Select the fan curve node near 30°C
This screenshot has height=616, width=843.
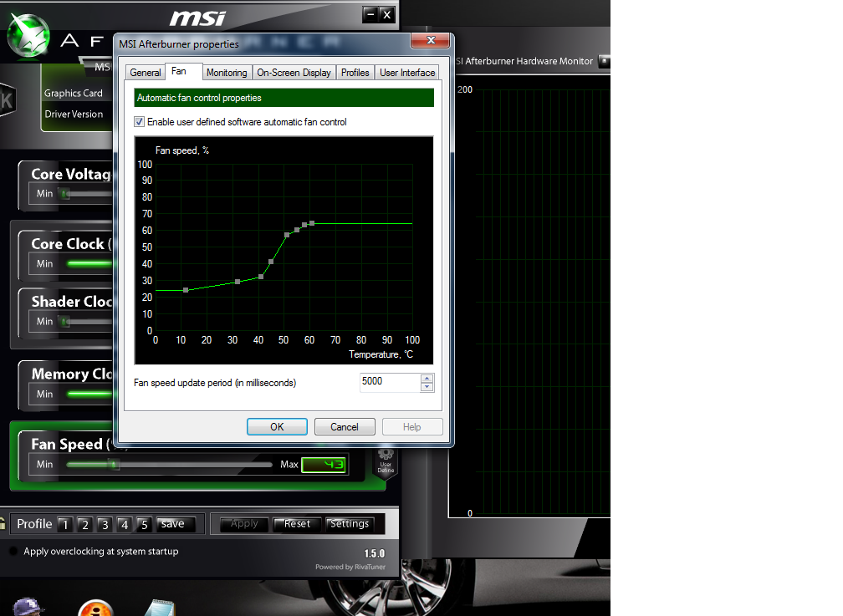click(238, 282)
